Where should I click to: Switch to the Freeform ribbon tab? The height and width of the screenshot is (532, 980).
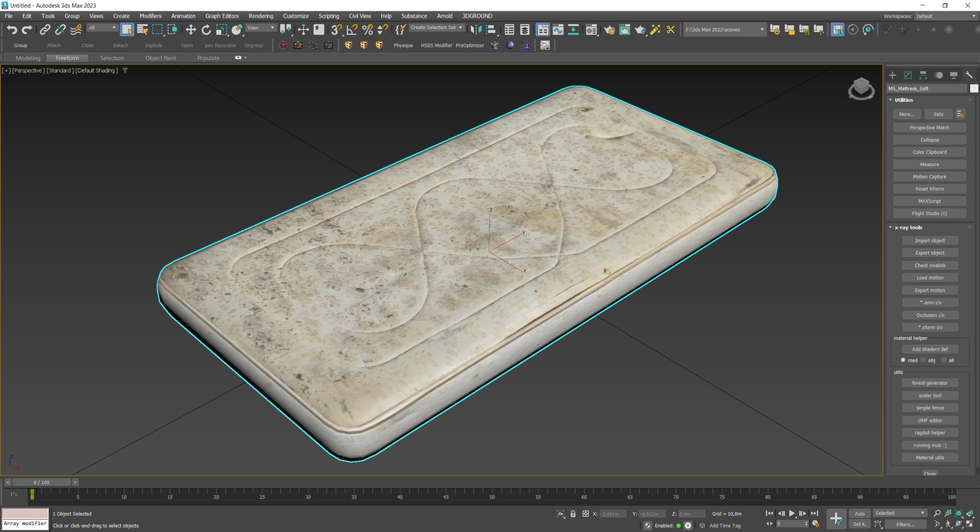click(67, 58)
